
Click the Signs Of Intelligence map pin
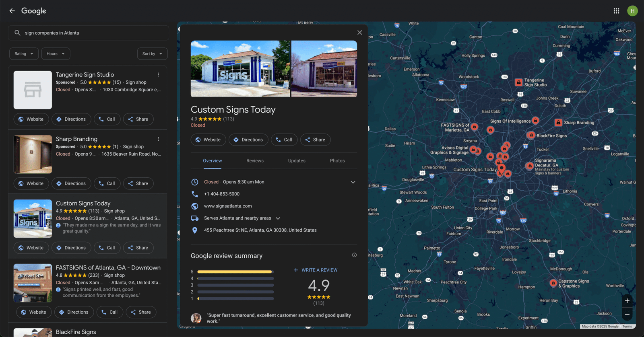535,120
